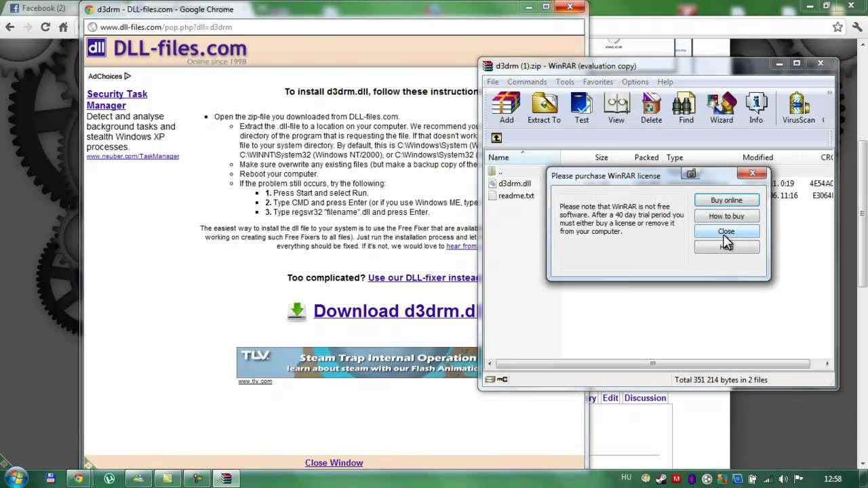Viewport: 868px width, 488px height.
Task: Click the camera icon on license dialog title
Action: coord(691,174)
